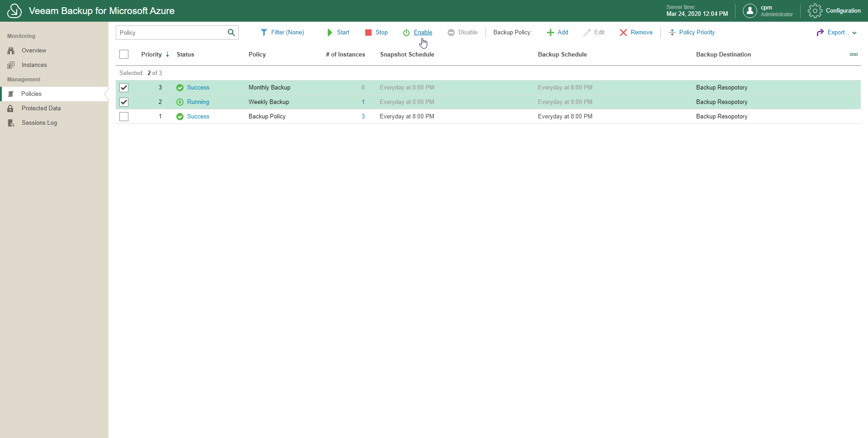Screen dimensions: 868x438
Task: Click the Enable link
Action: [423, 33]
